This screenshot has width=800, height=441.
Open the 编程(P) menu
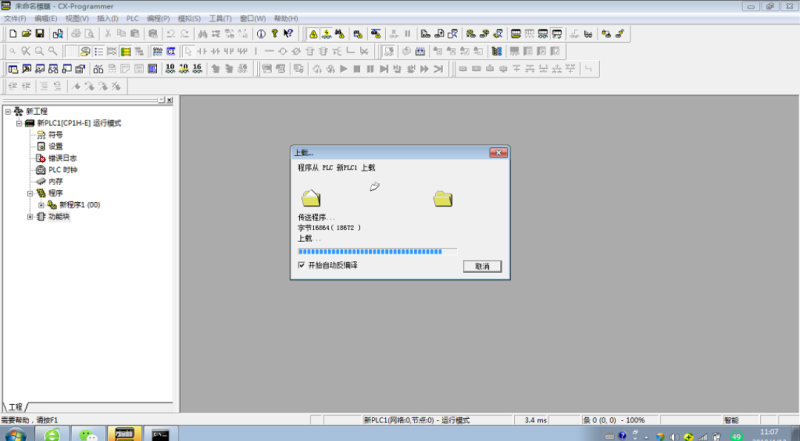[x=158, y=18]
